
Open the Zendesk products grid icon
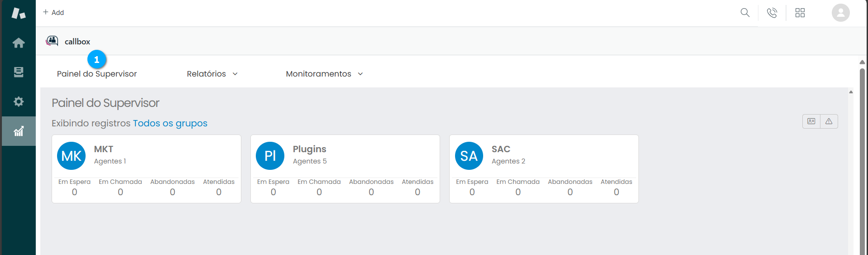click(800, 13)
